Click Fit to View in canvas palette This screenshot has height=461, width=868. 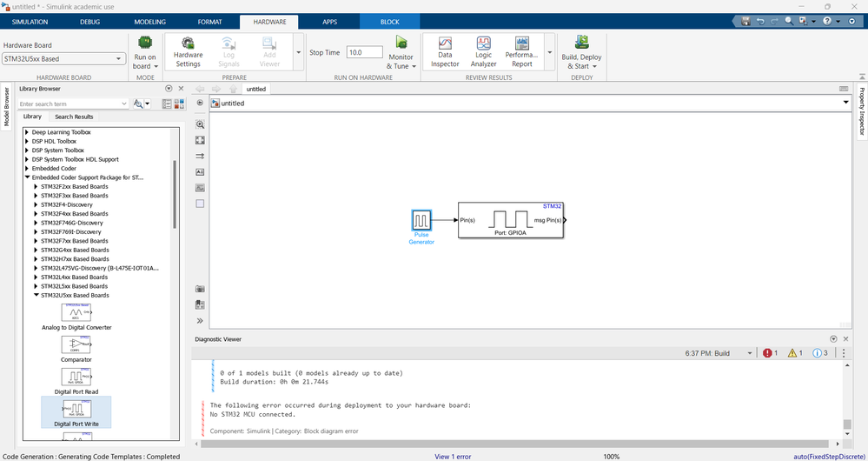pos(201,141)
